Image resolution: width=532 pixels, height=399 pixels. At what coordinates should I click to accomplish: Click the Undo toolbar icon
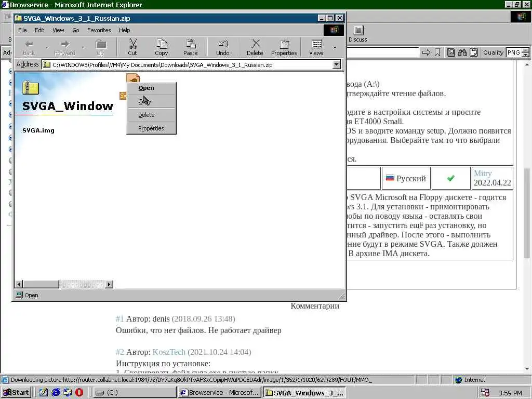pyautogui.click(x=222, y=47)
